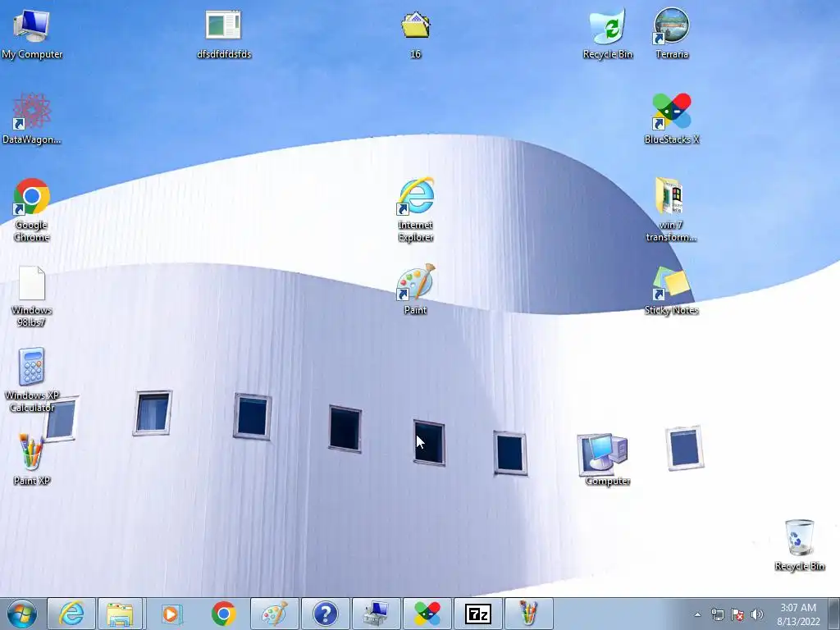Image resolution: width=840 pixels, height=630 pixels.
Task: Select the folder named 16
Action: coord(415,33)
